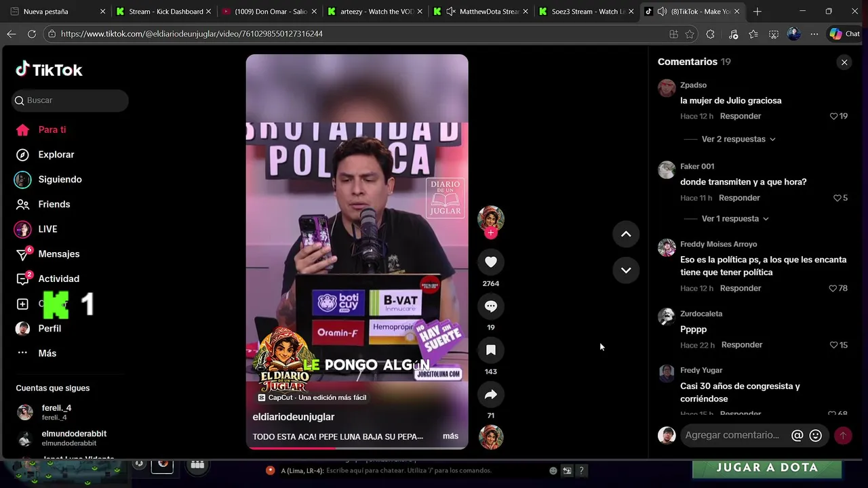Viewport: 868px width, 488px height.
Task: Open screenshot capture scissors icon
Action: pos(774,34)
